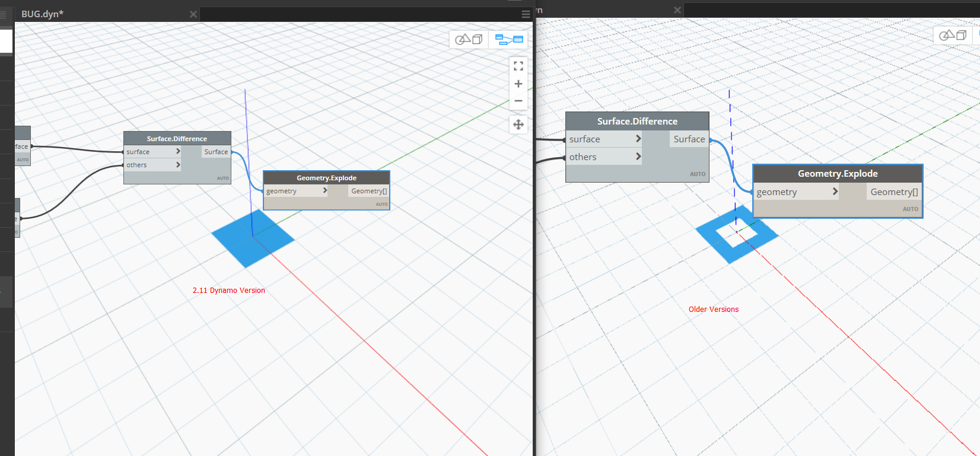Click geometry input label in Older Versions window
This screenshot has width=980, height=456.
pyautogui.click(x=777, y=192)
